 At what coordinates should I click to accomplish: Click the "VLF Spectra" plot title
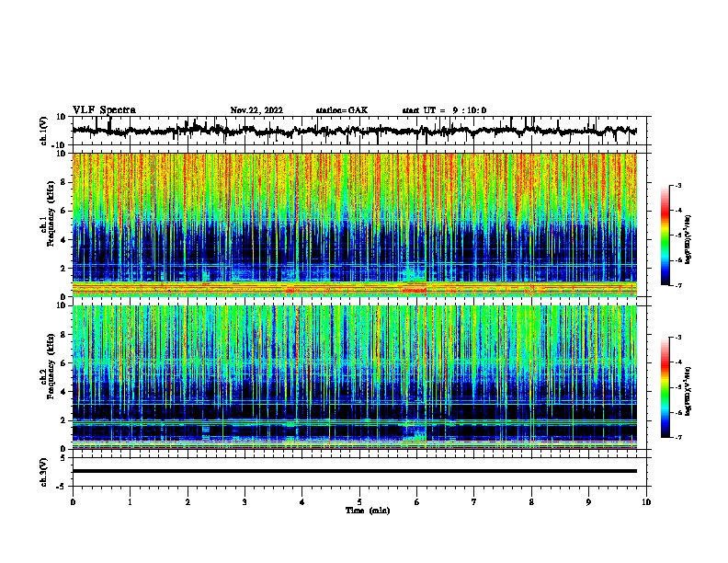[x=104, y=110]
